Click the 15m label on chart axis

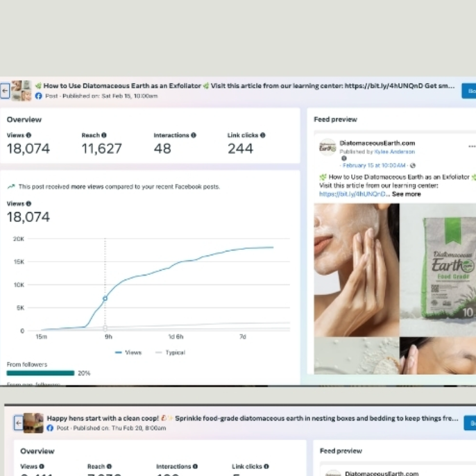42,337
